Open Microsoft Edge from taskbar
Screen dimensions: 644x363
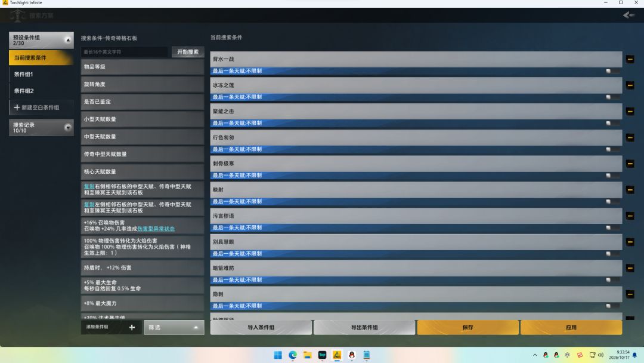tap(292, 355)
